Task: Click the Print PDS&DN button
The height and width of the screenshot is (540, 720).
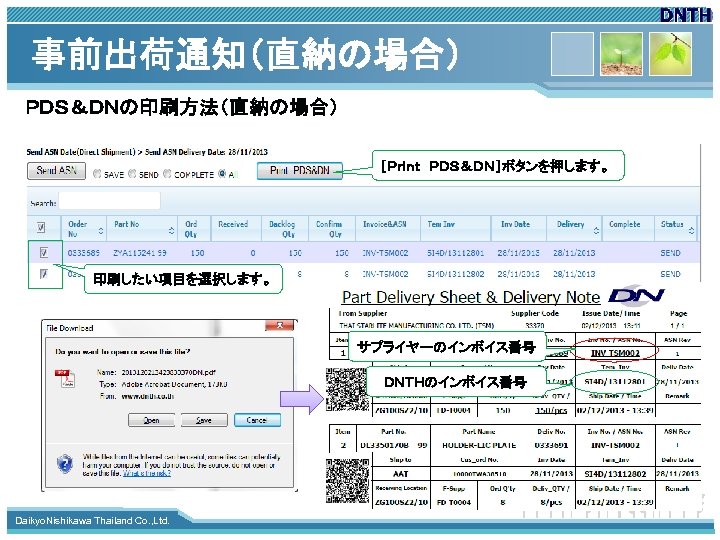Action: pyautogui.click(x=299, y=171)
